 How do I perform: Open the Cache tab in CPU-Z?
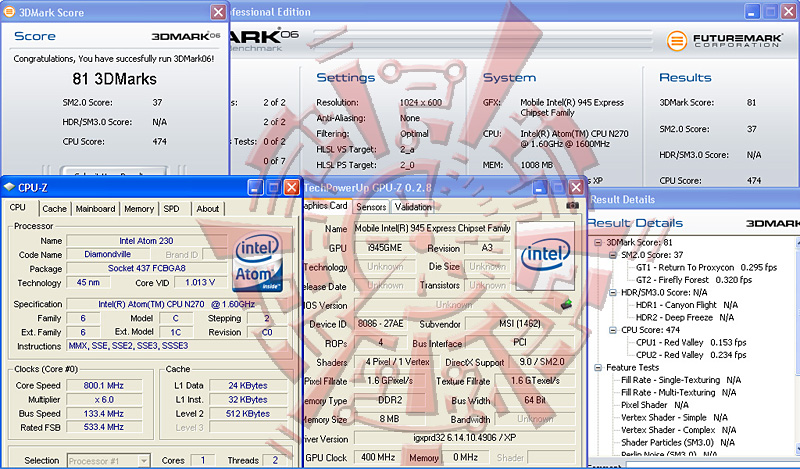[55, 209]
